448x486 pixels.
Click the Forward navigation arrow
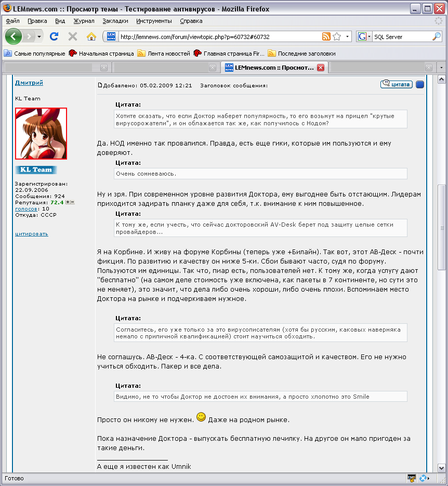tap(29, 36)
